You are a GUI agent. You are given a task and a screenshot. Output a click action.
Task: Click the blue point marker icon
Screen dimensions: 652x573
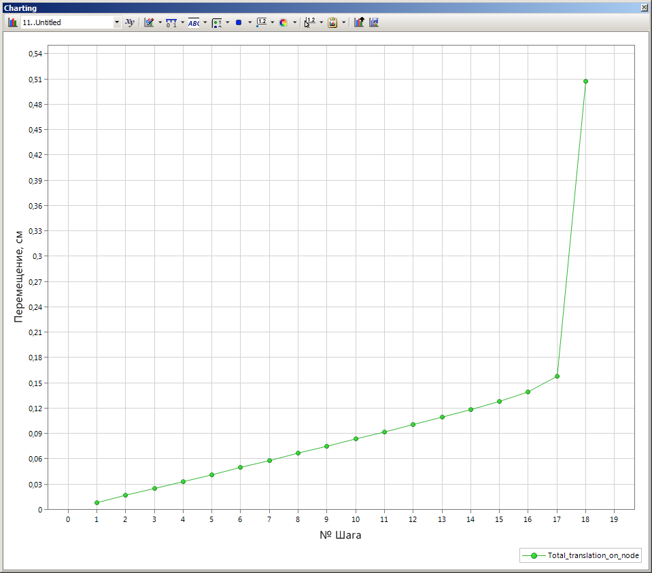click(x=239, y=22)
